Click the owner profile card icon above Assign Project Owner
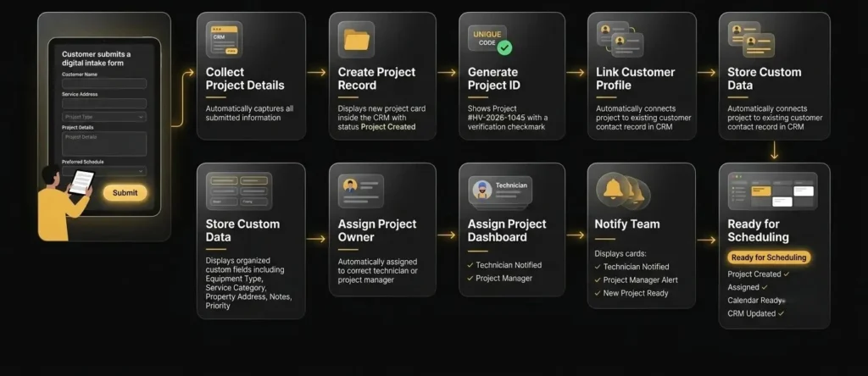Image resolution: width=868 pixels, height=376 pixels. pos(361,191)
